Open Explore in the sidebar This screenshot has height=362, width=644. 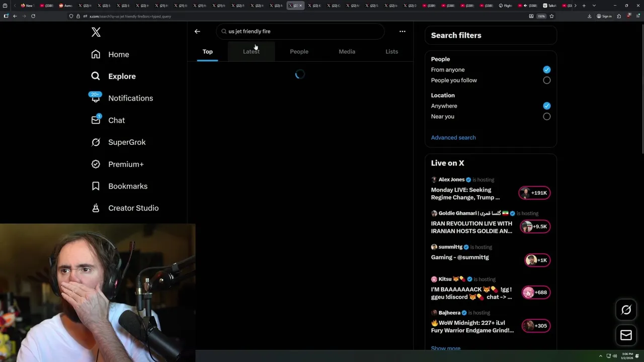(114, 76)
